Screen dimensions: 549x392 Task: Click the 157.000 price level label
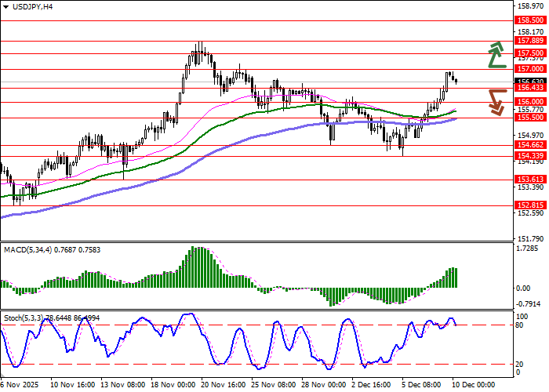(x=531, y=69)
